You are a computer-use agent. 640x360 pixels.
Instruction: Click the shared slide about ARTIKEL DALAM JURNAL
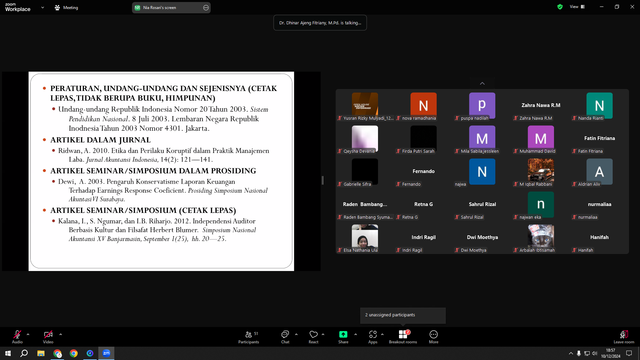pyautogui.click(x=161, y=171)
